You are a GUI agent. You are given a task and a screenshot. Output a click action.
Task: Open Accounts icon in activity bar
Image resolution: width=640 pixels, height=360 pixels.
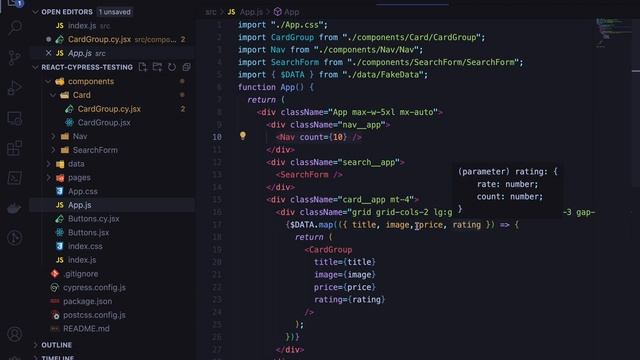coord(15,334)
